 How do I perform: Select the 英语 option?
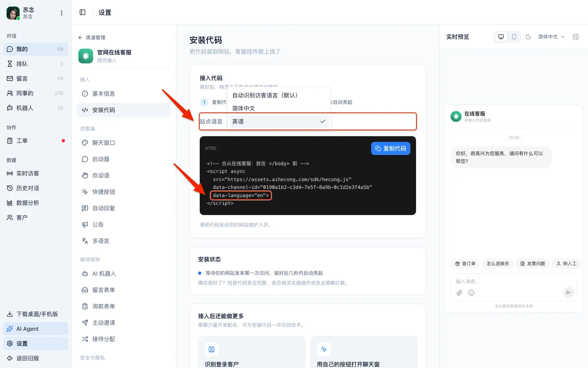[279, 121]
